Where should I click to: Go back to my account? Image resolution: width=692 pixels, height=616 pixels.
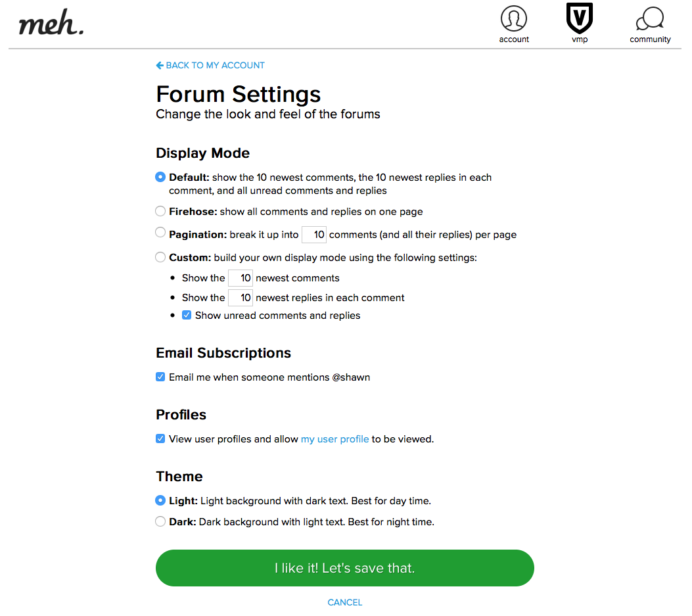pos(210,65)
